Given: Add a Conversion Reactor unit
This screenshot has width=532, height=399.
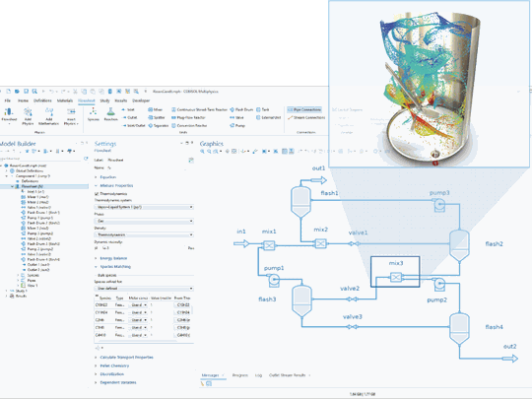Looking at the screenshot, I should point(189,125).
